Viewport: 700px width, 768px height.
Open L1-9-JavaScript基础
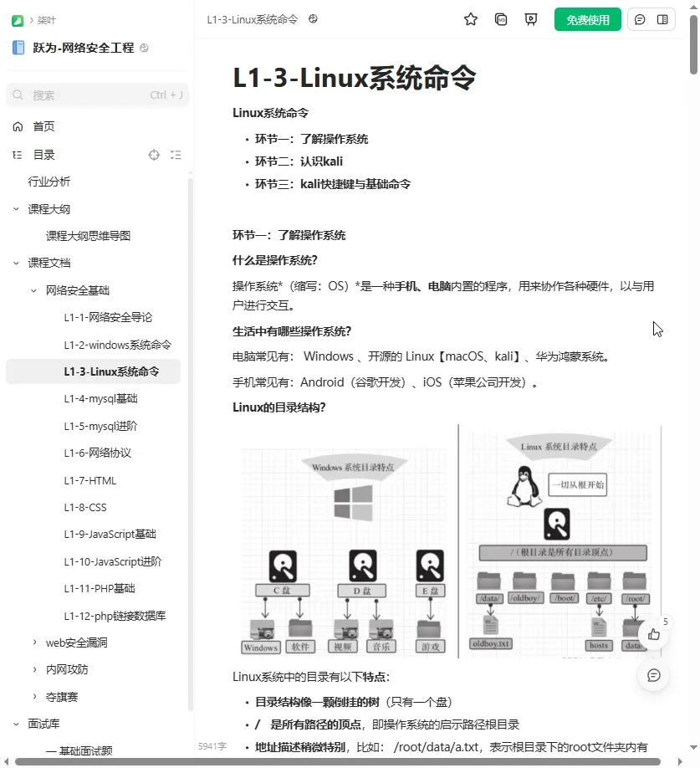[110, 535]
